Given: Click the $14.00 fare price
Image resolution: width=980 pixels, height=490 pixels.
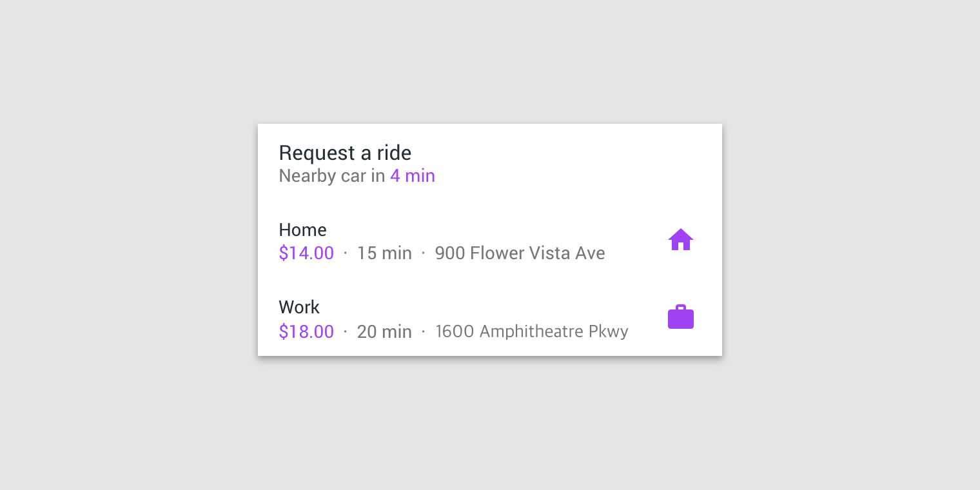Looking at the screenshot, I should point(306,253).
